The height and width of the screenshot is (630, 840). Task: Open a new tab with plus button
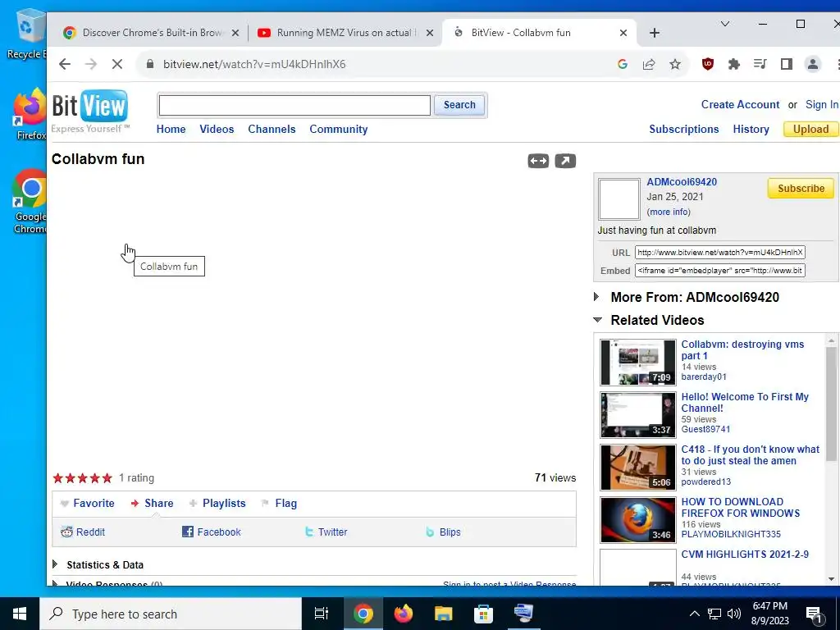click(654, 33)
